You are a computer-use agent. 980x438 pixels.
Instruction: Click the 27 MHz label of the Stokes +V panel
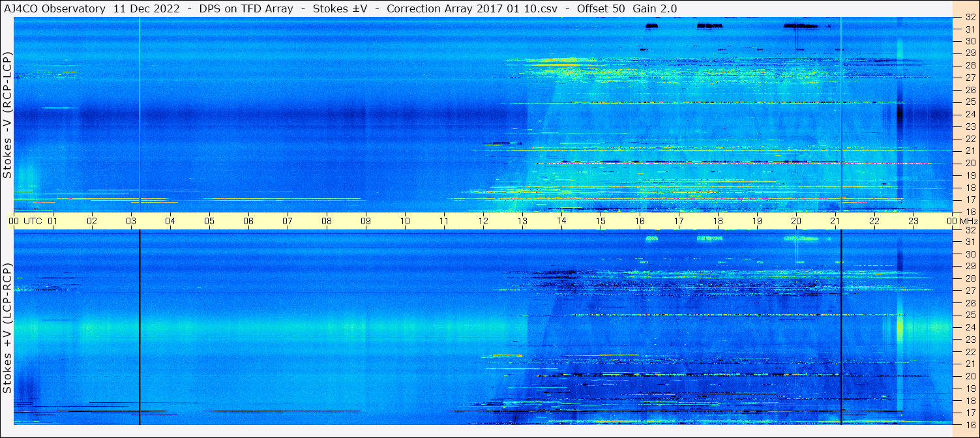tap(970, 291)
